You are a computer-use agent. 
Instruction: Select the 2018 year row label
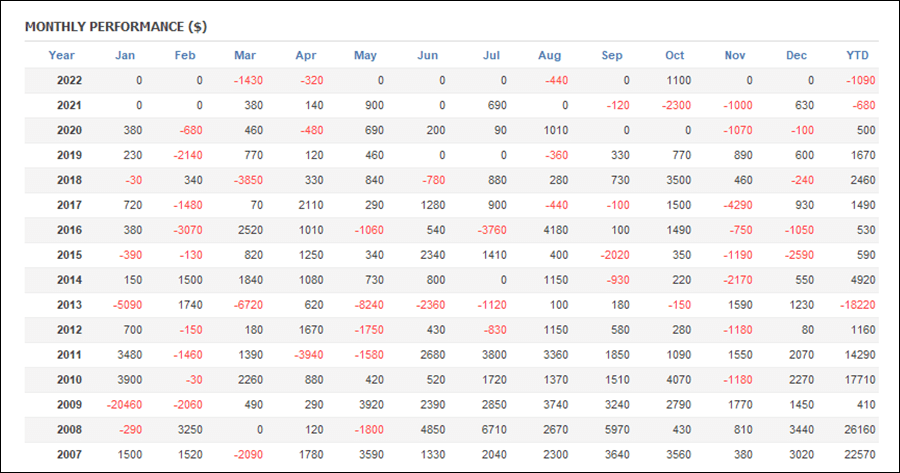[69, 180]
